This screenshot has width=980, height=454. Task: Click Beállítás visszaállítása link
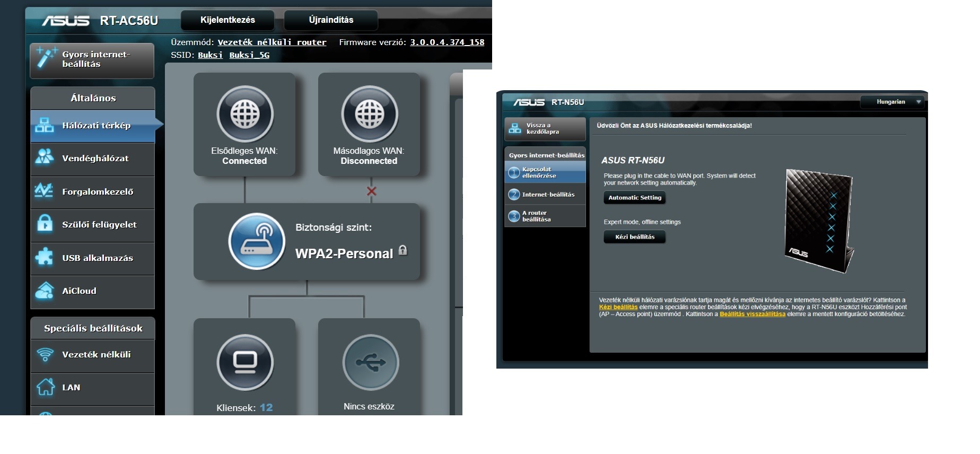click(752, 314)
